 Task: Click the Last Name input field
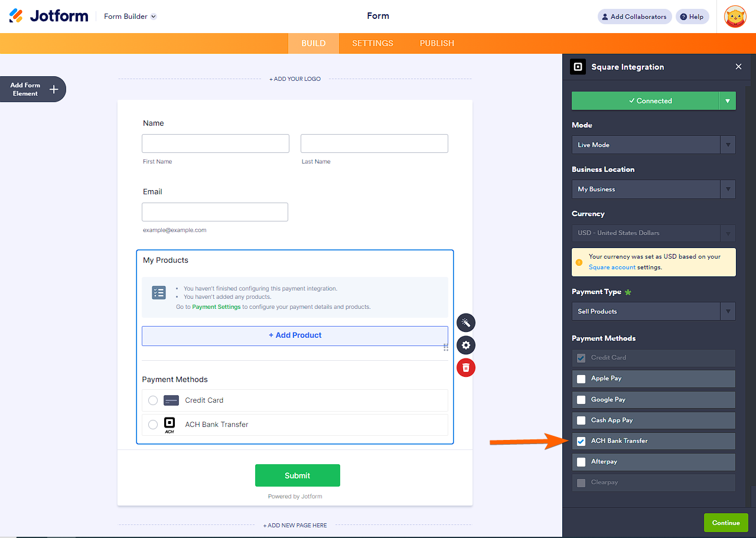(x=374, y=144)
